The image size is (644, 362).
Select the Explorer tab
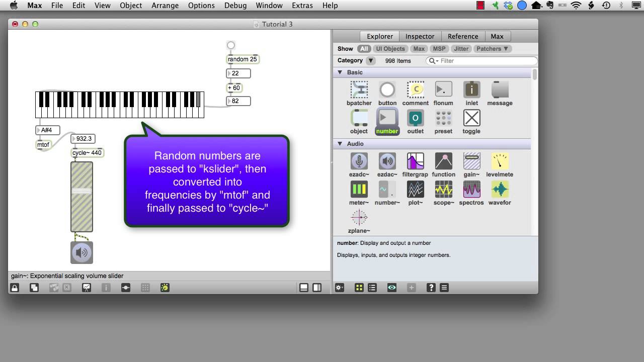click(x=380, y=36)
